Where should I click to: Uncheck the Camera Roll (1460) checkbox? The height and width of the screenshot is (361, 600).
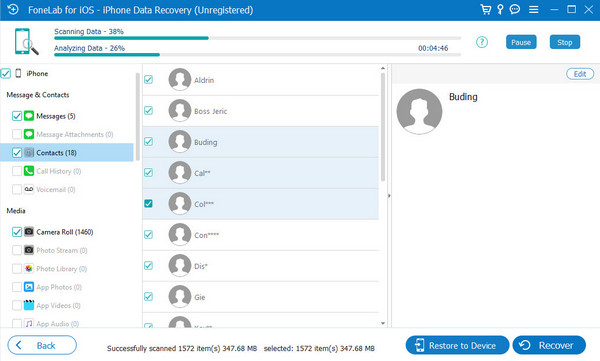(17, 232)
